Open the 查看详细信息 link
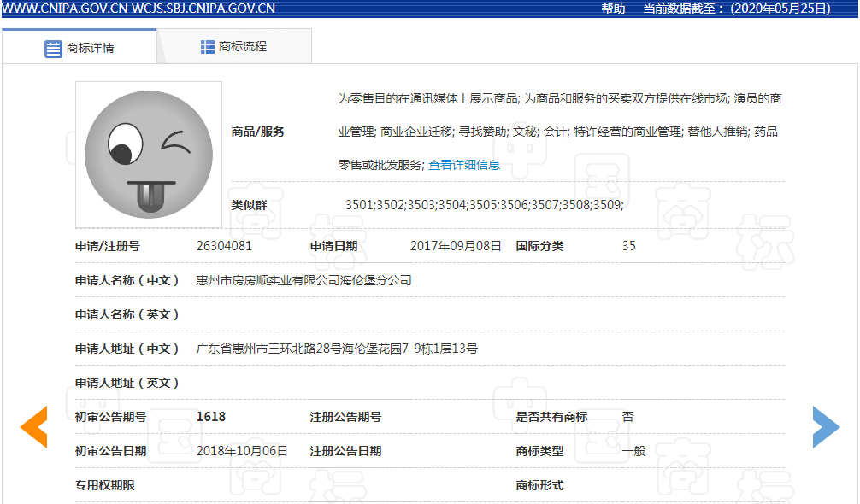 pos(464,165)
